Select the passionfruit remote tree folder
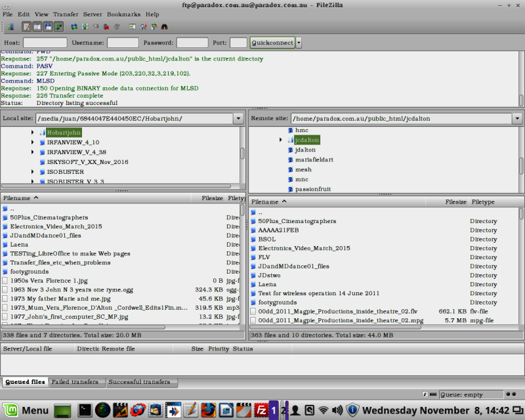The width and height of the screenshot is (525, 420). tap(313, 189)
